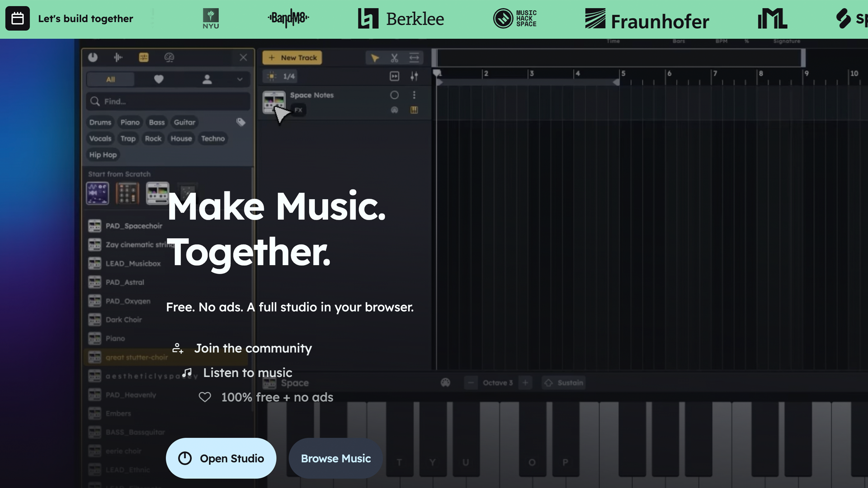Screen dimensions: 868x488
Task: Toggle headphones solo on Space Notes
Action: tap(395, 110)
